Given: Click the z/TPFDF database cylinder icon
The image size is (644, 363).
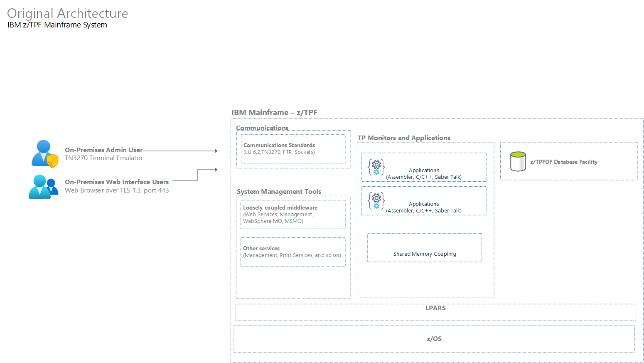Looking at the screenshot, I should pos(518,161).
